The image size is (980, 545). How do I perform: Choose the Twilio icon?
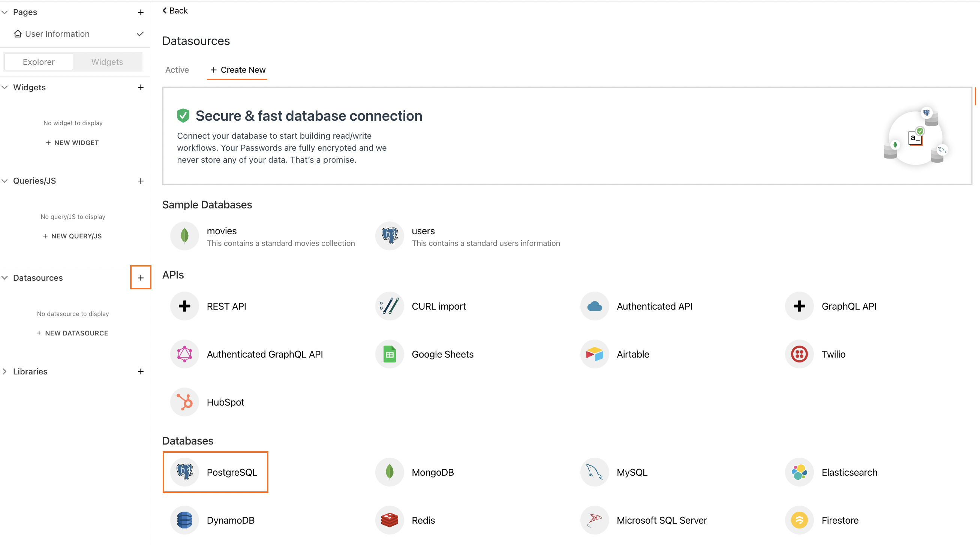coord(799,354)
